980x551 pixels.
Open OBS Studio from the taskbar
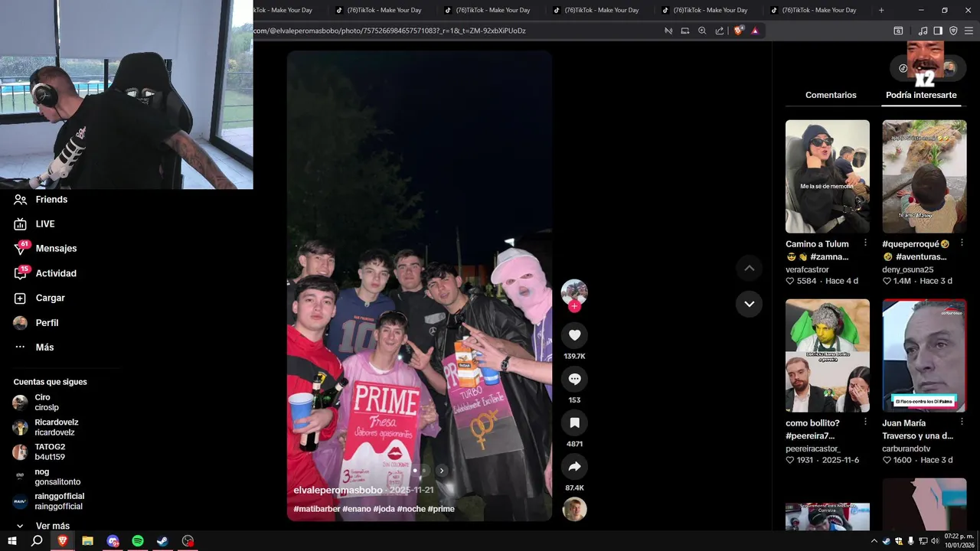point(188,541)
